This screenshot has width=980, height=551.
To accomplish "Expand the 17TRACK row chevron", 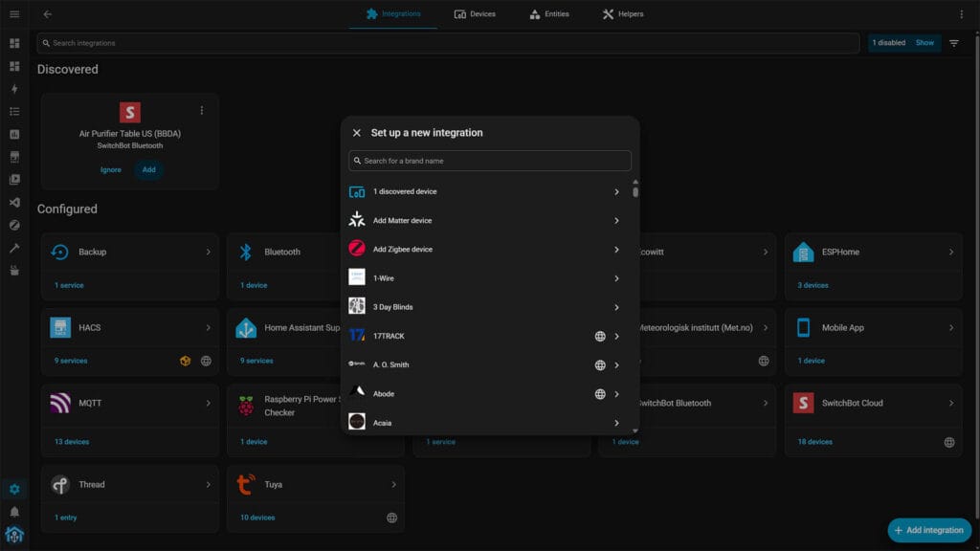I will [616, 336].
